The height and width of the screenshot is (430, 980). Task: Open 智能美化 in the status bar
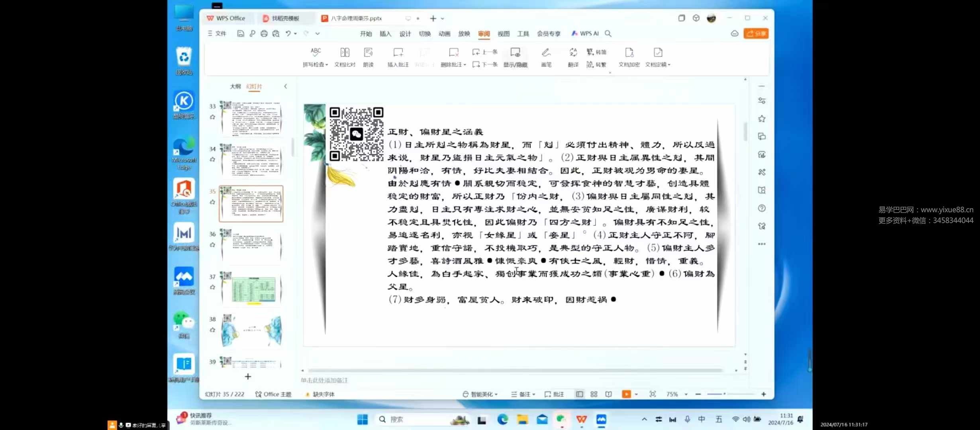click(480, 394)
